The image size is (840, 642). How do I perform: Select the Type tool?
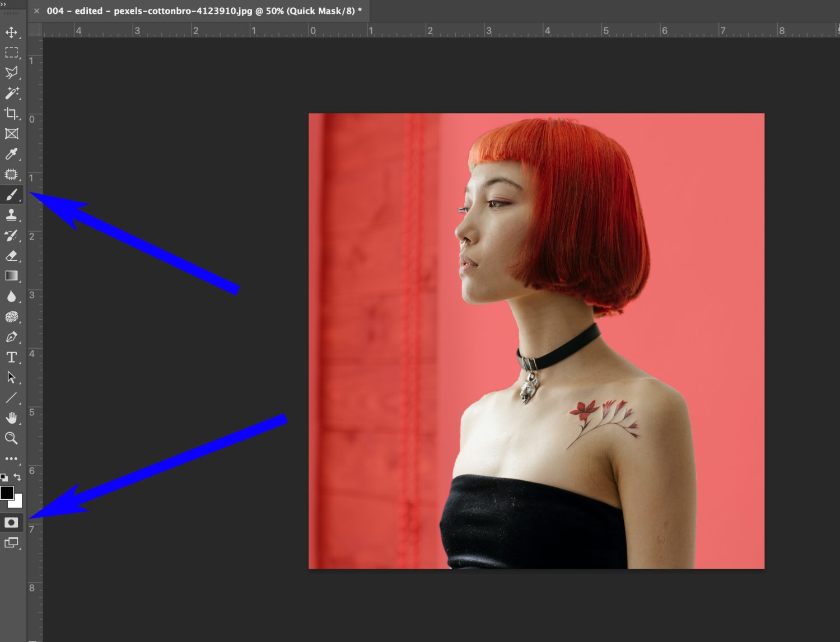pos(11,357)
